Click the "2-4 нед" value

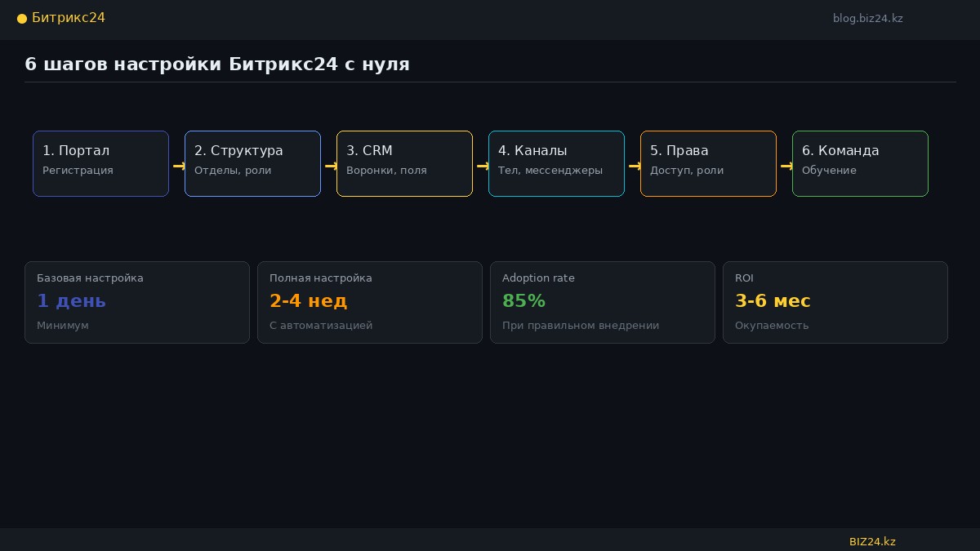point(308,301)
